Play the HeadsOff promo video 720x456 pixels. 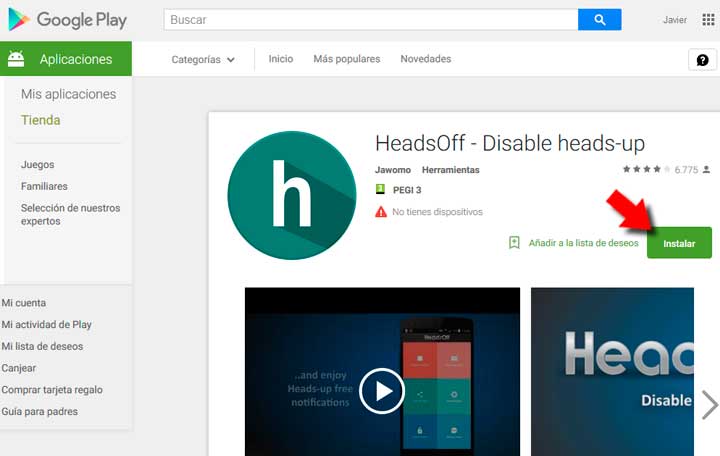pos(382,391)
